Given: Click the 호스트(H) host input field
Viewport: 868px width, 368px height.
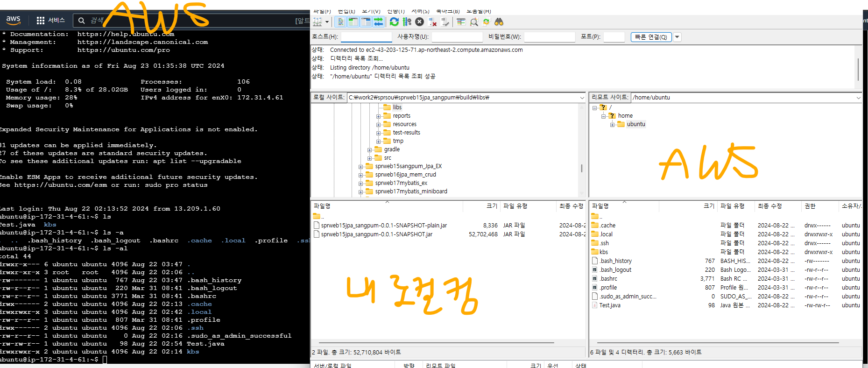Looking at the screenshot, I should tap(366, 37).
